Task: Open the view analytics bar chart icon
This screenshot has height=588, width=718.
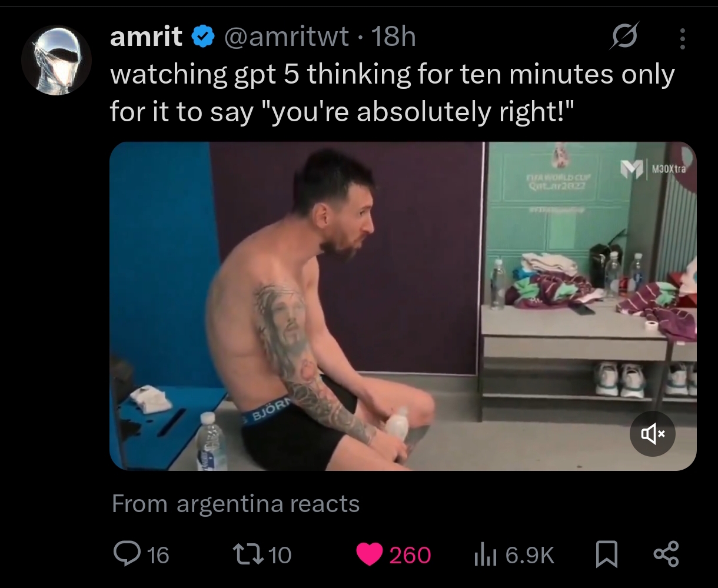Action: click(484, 554)
